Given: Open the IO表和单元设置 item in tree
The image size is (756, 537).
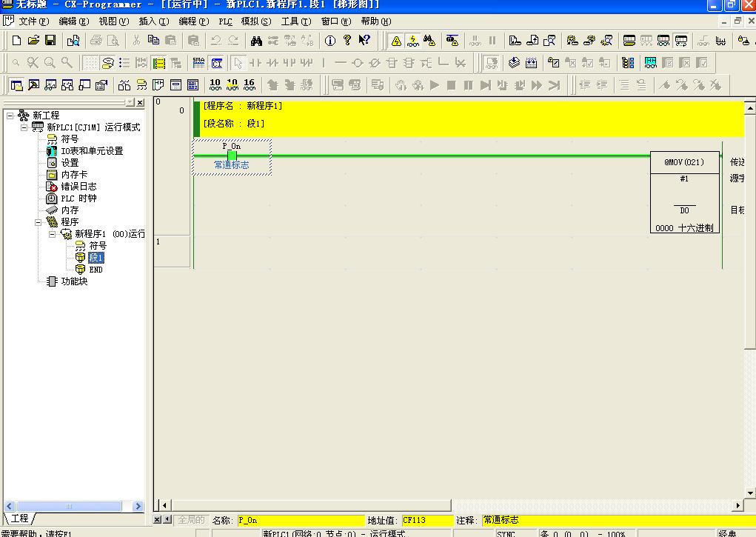Looking at the screenshot, I should (x=91, y=151).
